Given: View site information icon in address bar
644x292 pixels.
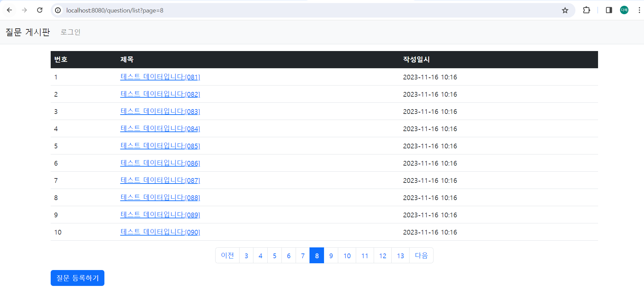Looking at the screenshot, I should pos(58,10).
